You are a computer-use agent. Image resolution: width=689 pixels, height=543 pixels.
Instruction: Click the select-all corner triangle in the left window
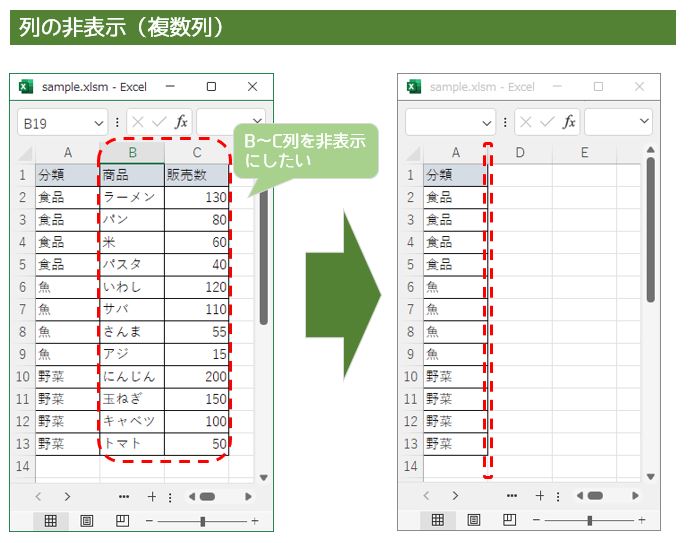coord(25,153)
